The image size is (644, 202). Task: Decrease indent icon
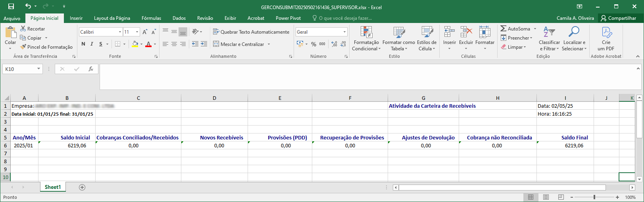click(195, 44)
